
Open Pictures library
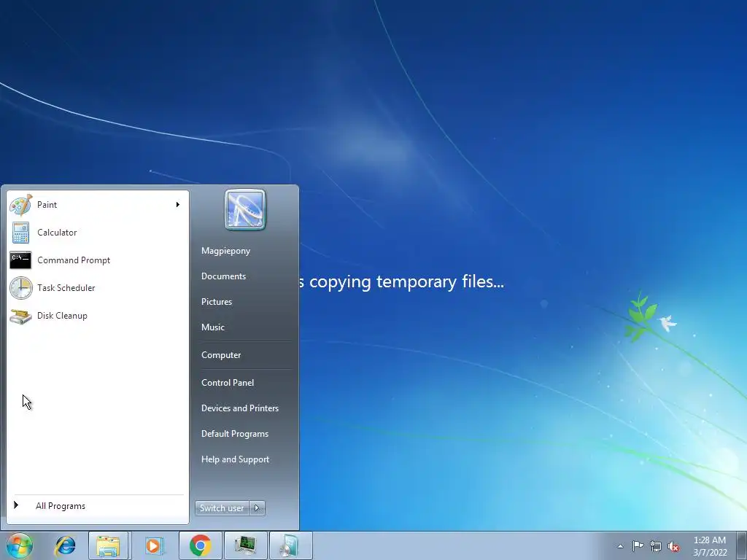point(217,302)
